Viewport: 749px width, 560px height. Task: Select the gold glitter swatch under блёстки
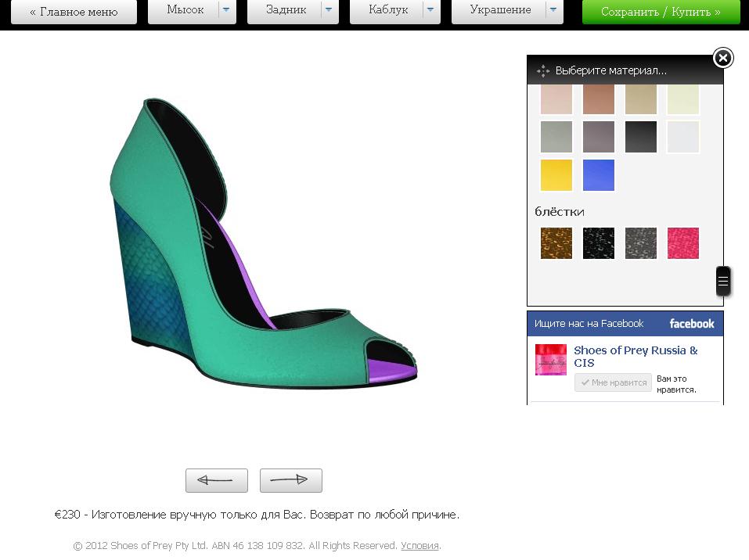556,243
